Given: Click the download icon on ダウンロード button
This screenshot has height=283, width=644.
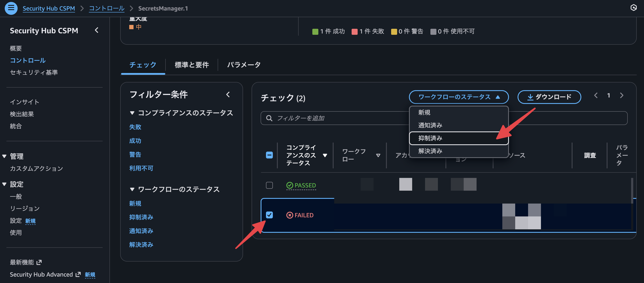Looking at the screenshot, I should [x=530, y=97].
